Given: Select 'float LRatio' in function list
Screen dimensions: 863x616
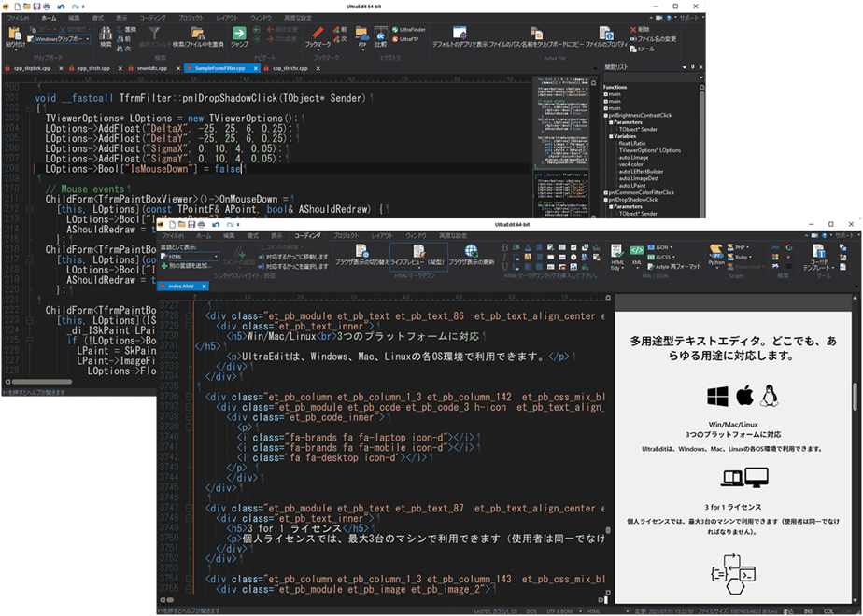Looking at the screenshot, I should [634, 144].
